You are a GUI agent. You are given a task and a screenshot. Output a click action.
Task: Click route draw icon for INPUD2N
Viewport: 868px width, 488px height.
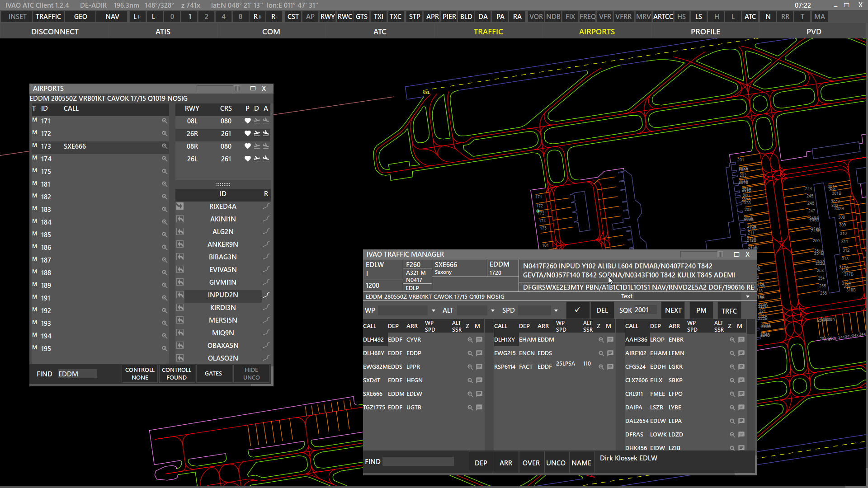pos(266,295)
